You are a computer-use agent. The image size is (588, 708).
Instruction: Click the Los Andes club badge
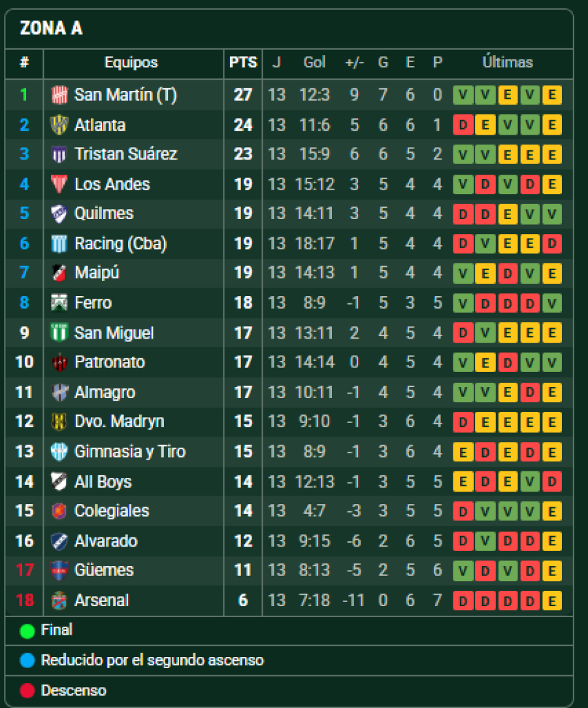(x=59, y=184)
